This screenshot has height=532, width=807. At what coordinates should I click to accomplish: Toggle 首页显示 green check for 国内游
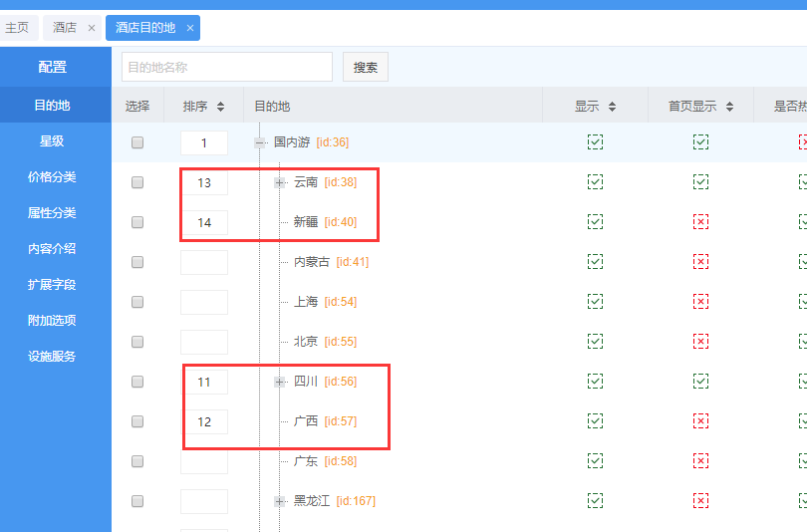700,142
